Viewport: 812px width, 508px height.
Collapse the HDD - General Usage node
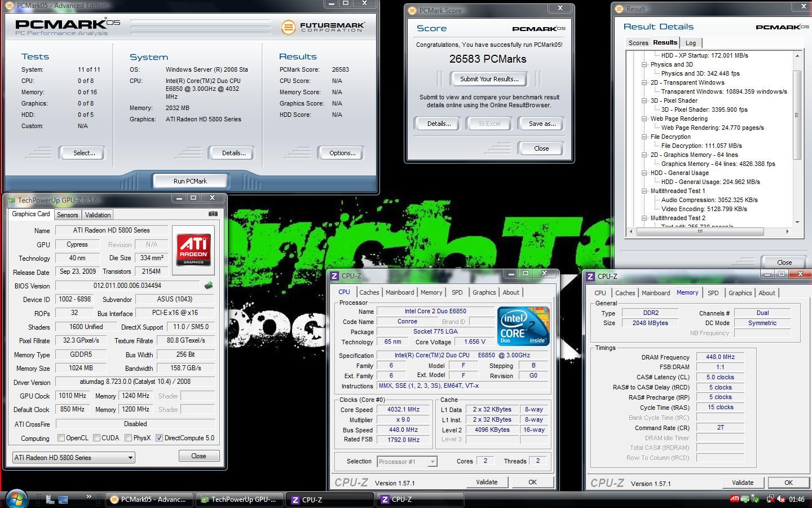644,173
